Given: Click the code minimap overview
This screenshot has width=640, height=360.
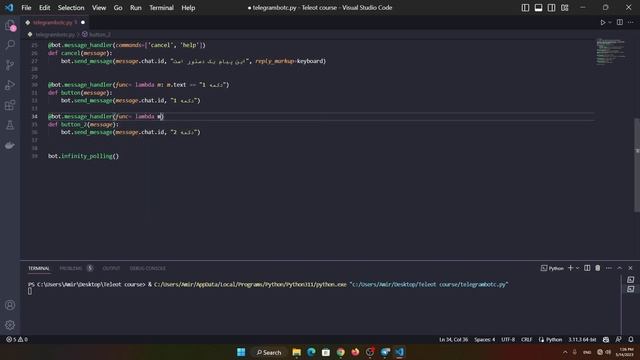Looking at the screenshot, I should [610, 51].
